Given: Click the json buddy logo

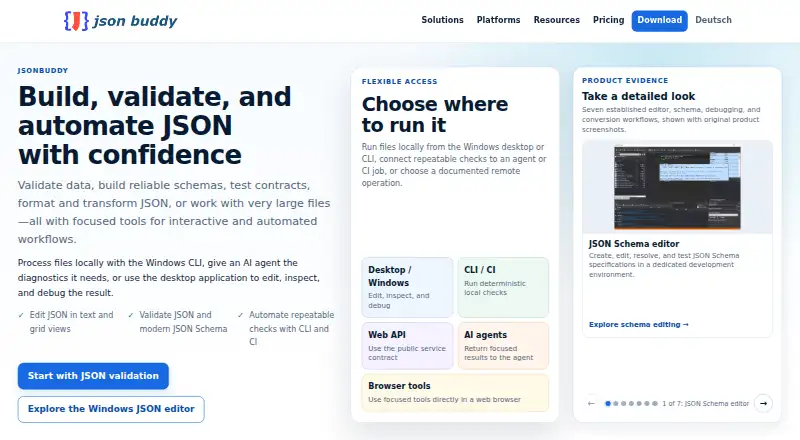Looking at the screenshot, I should tap(120, 21).
